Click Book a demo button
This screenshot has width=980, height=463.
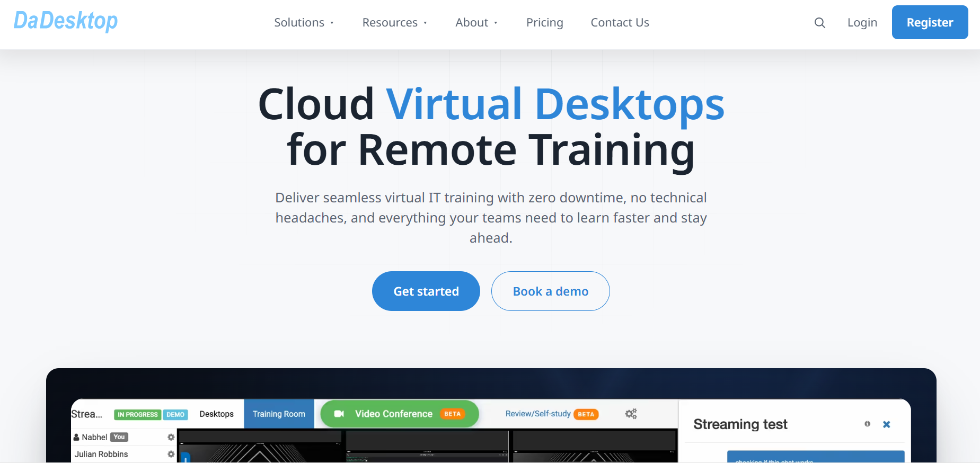tap(550, 291)
